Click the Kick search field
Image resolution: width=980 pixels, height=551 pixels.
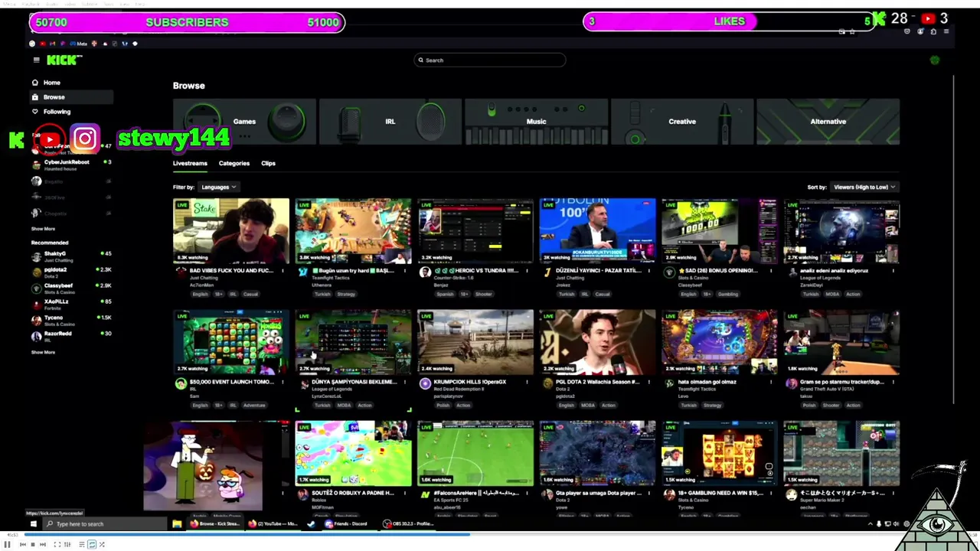[490, 60]
